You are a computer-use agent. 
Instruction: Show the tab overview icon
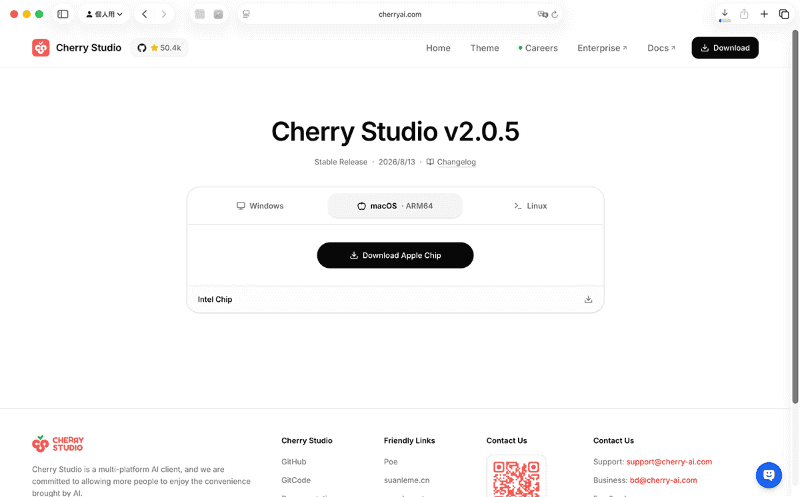tap(784, 14)
